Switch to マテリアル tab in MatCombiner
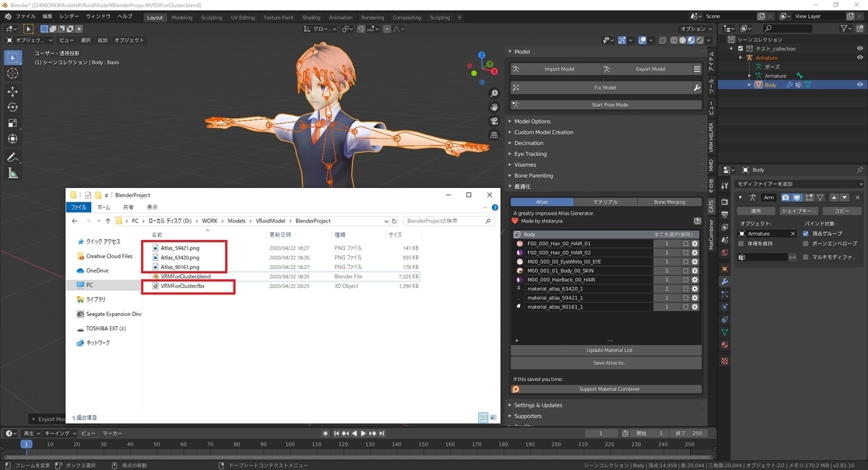868x470 pixels. (605, 202)
